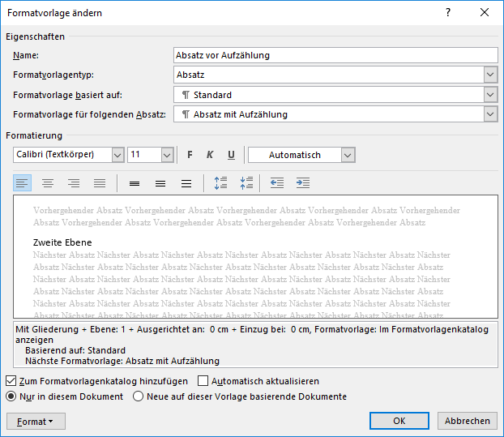
Task: Toggle bold formatting (F button)
Action: click(190, 155)
